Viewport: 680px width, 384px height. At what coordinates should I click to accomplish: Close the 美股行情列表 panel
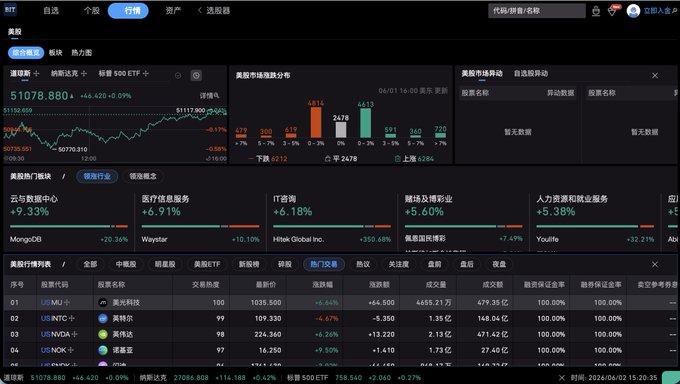655,264
